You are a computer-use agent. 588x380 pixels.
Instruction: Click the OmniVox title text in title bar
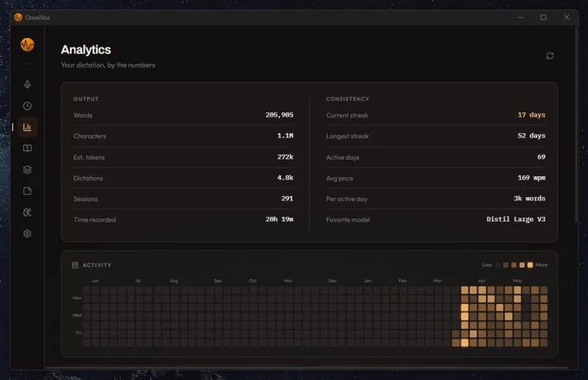pos(37,17)
